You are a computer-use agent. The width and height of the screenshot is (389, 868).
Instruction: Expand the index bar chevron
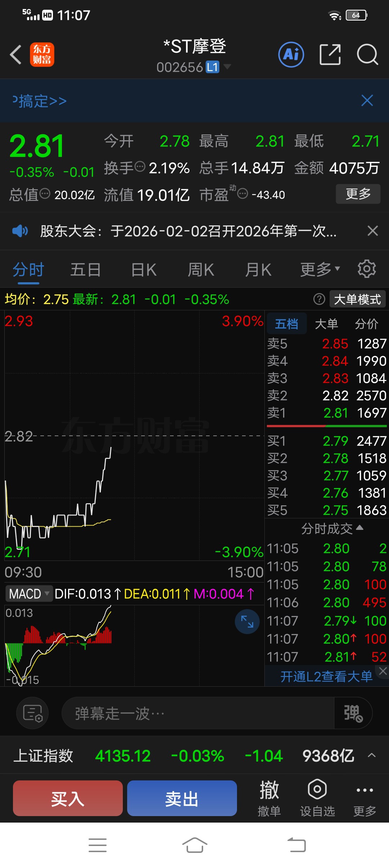372,755
